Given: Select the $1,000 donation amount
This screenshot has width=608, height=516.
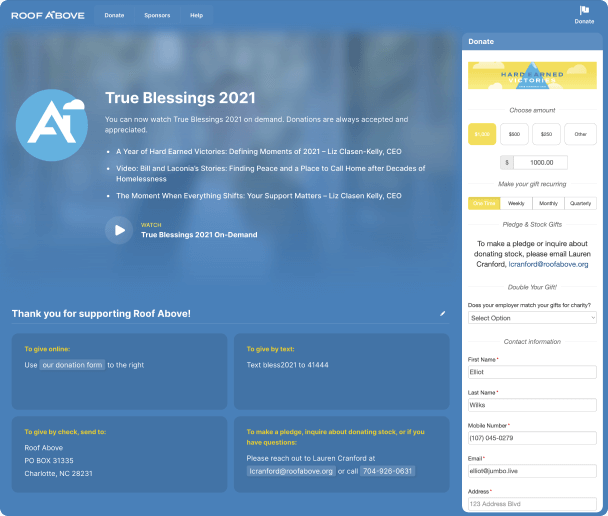Looking at the screenshot, I should coord(482,133).
